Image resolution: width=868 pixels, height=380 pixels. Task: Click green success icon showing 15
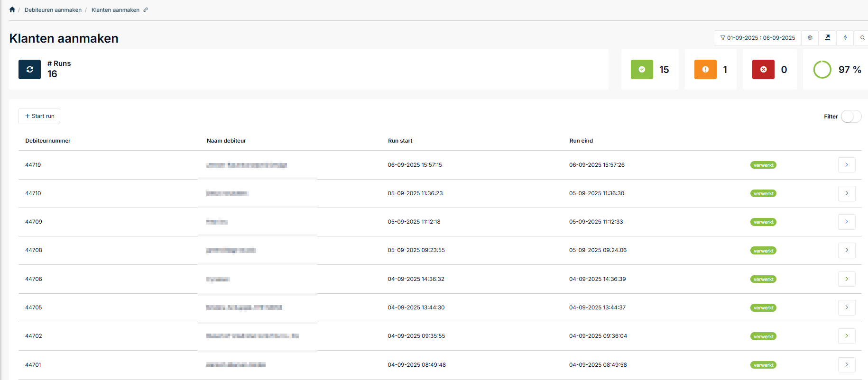[x=642, y=69]
